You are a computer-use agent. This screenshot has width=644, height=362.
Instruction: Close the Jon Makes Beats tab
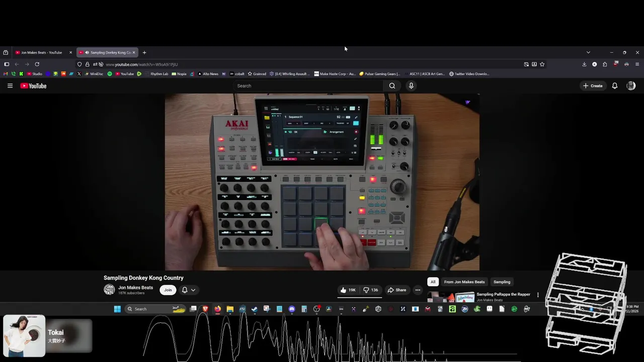pos(70,52)
